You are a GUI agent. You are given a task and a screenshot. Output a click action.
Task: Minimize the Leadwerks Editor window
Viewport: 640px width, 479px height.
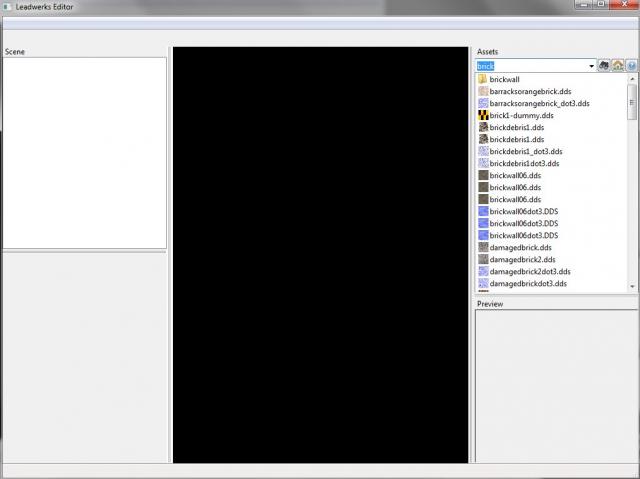[583, 4]
